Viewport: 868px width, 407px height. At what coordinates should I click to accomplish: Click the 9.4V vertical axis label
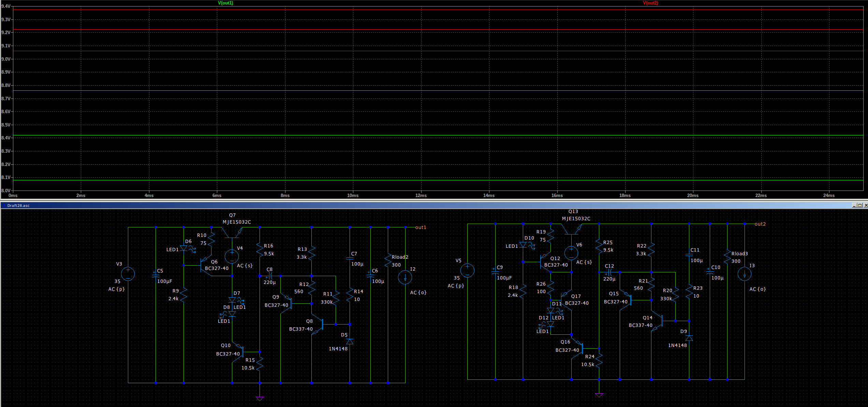coord(6,6)
